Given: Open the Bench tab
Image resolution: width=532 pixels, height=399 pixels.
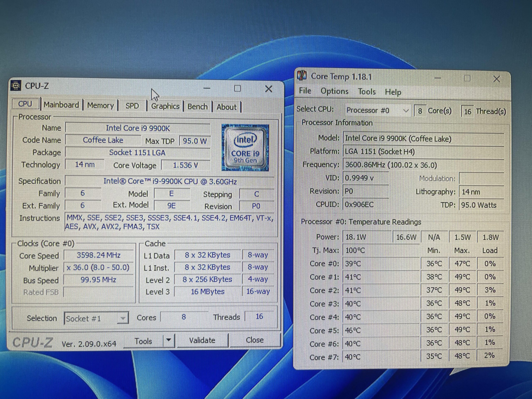Looking at the screenshot, I should (x=197, y=107).
